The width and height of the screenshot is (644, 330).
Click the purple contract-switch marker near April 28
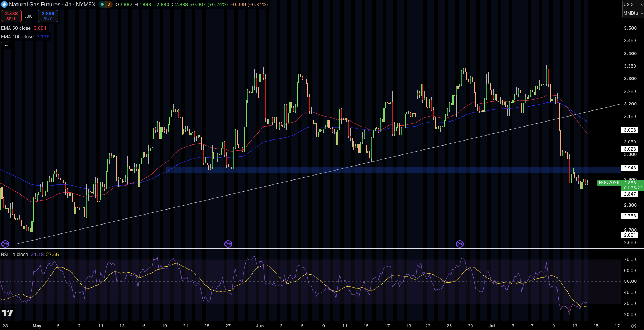coord(5,244)
